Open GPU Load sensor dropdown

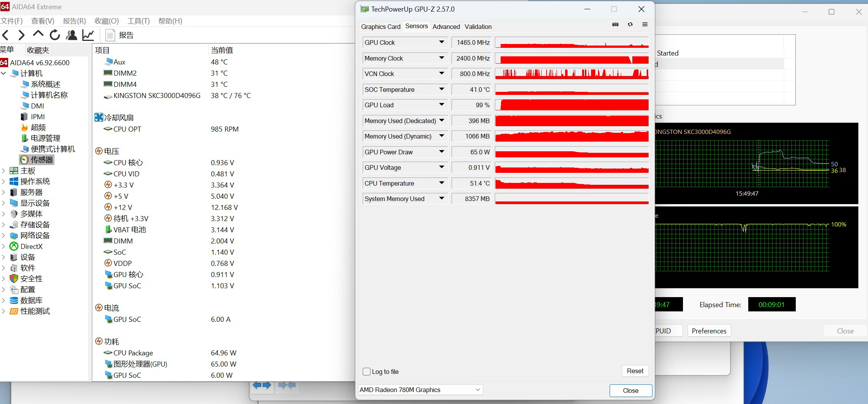click(x=442, y=105)
